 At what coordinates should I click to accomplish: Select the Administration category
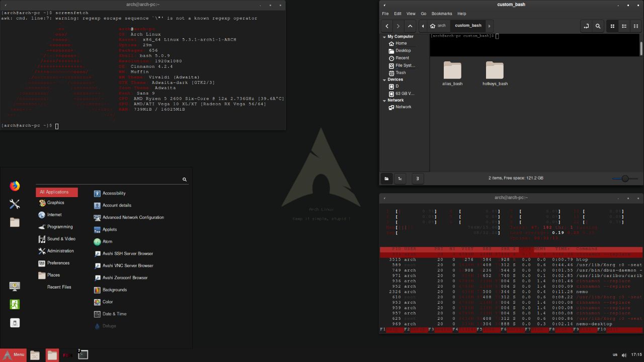[x=56, y=251]
